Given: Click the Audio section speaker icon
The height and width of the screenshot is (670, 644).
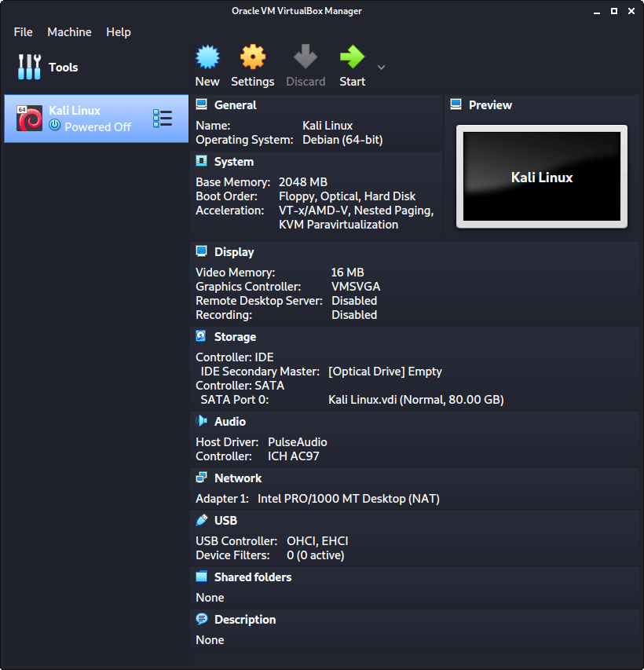Looking at the screenshot, I should (x=201, y=421).
